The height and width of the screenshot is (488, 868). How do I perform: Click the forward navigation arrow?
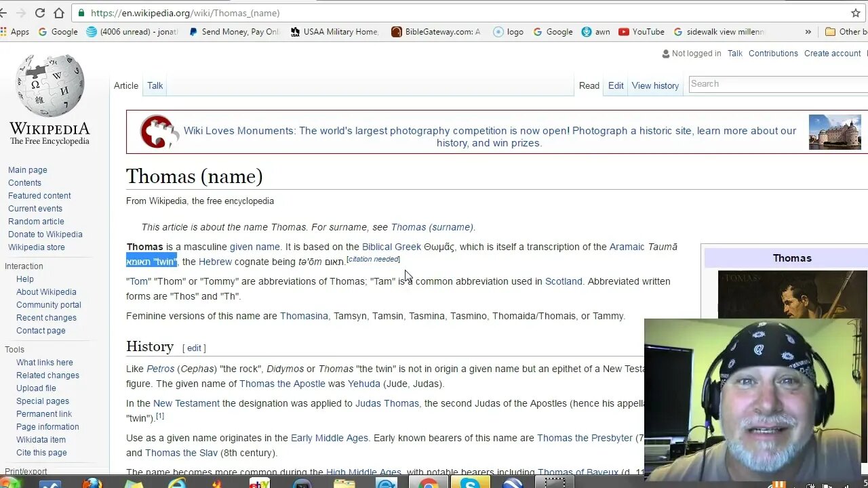(21, 13)
